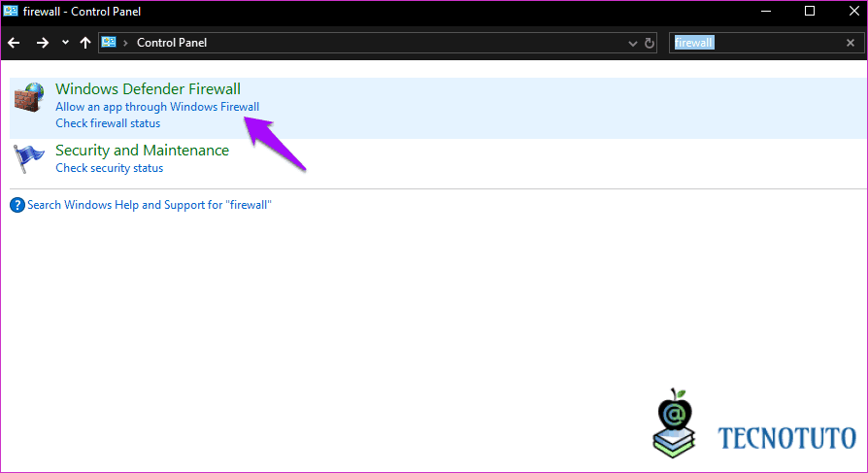The image size is (868, 473).
Task: Select Check security status link
Action: [x=109, y=168]
